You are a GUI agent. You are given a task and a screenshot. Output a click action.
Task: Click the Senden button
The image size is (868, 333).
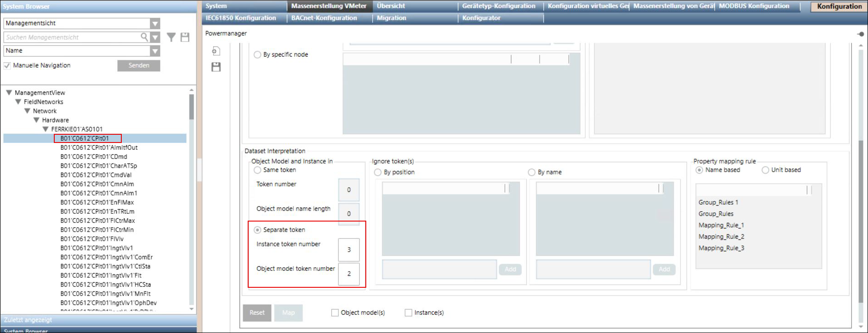click(139, 65)
